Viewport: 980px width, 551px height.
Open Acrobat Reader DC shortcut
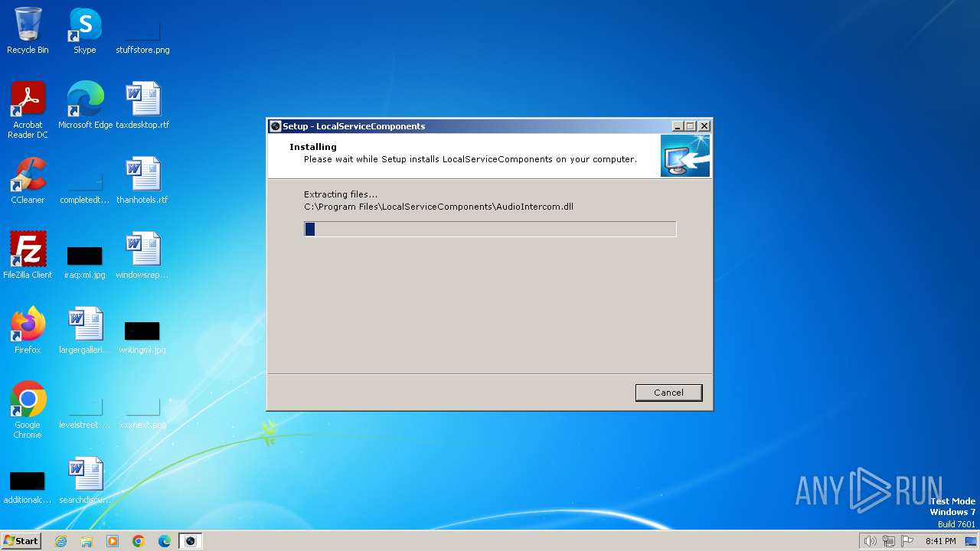point(28,110)
